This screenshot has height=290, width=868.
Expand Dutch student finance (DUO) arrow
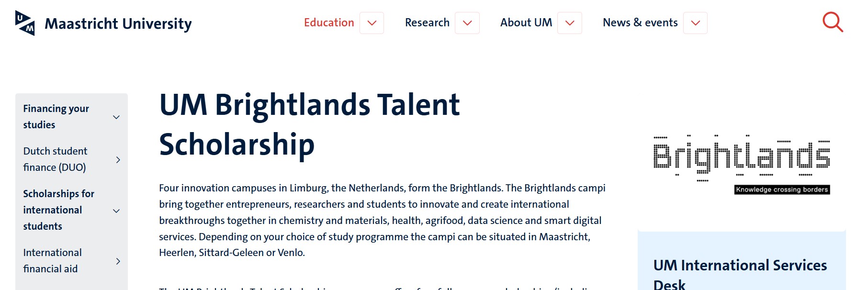pos(118,160)
